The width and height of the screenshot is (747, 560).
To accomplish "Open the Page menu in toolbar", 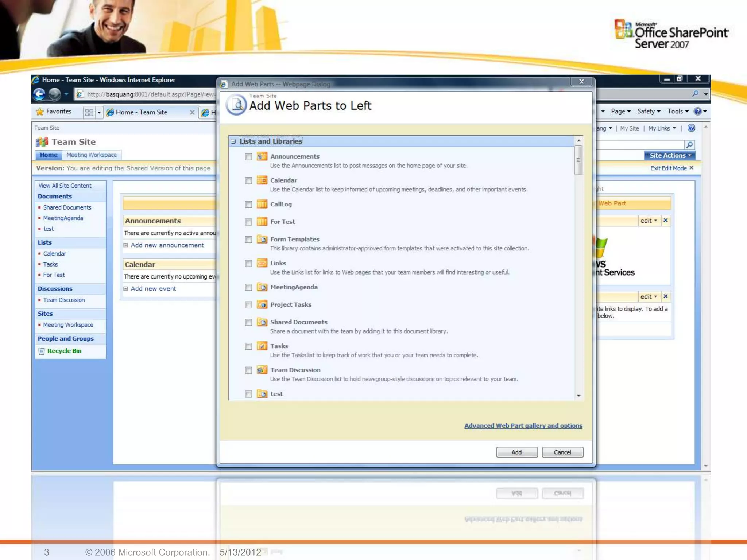I will 620,112.
